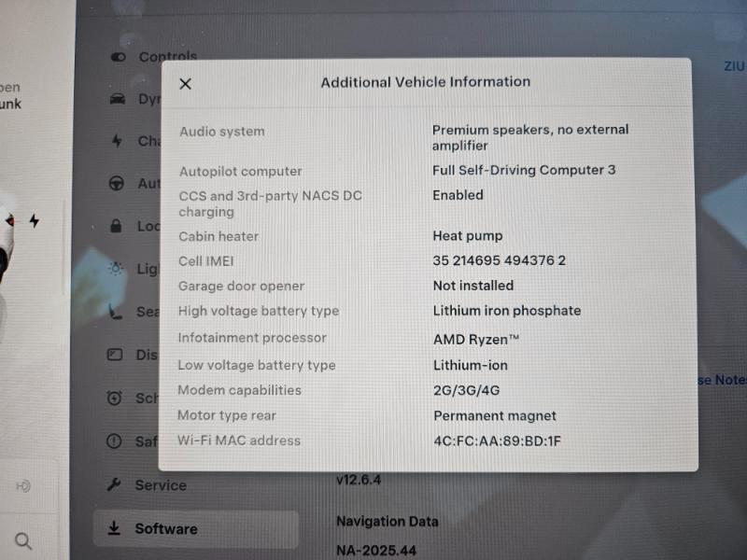The image size is (747, 560).
Task: Tap the charge port bolt icon on car
Action: [35, 221]
